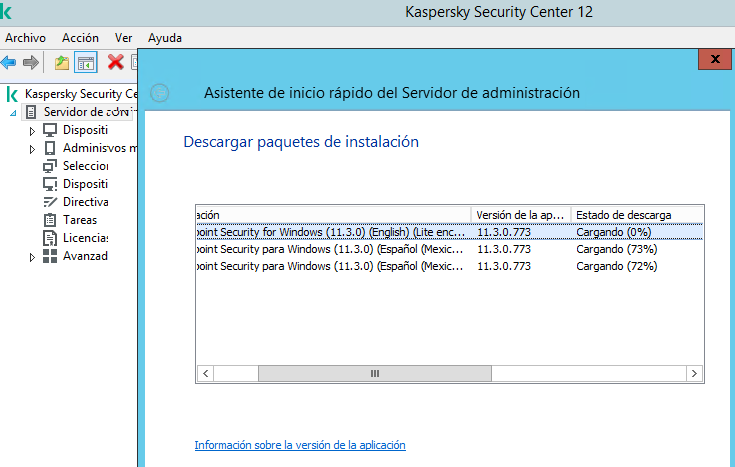Click the horizontal scrollbar thumb in package list
Viewport: 735px width, 467px height.
[375, 373]
